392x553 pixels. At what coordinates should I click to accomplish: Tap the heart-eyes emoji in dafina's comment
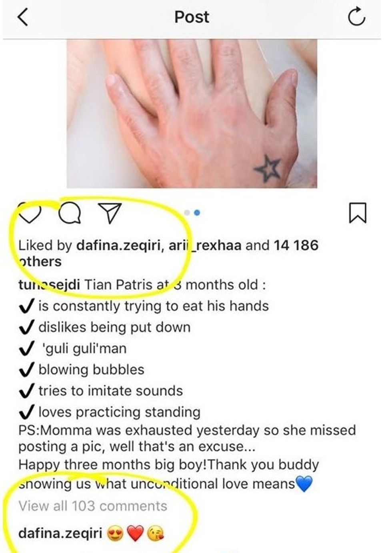coord(115,534)
